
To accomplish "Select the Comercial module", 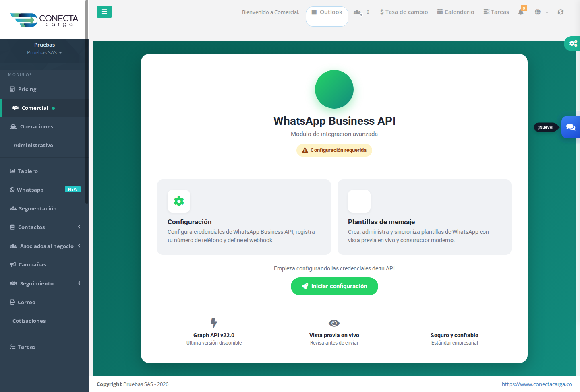I will click(x=44, y=108).
